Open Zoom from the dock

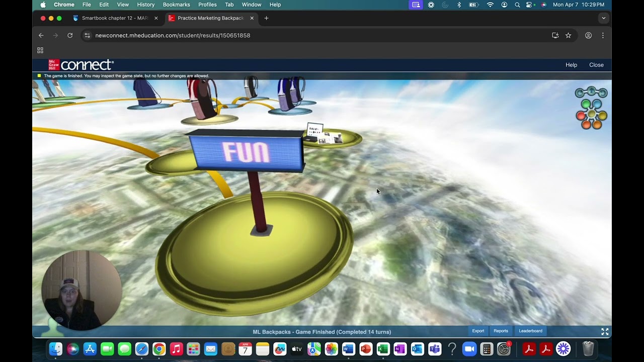click(x=469, y=348)
